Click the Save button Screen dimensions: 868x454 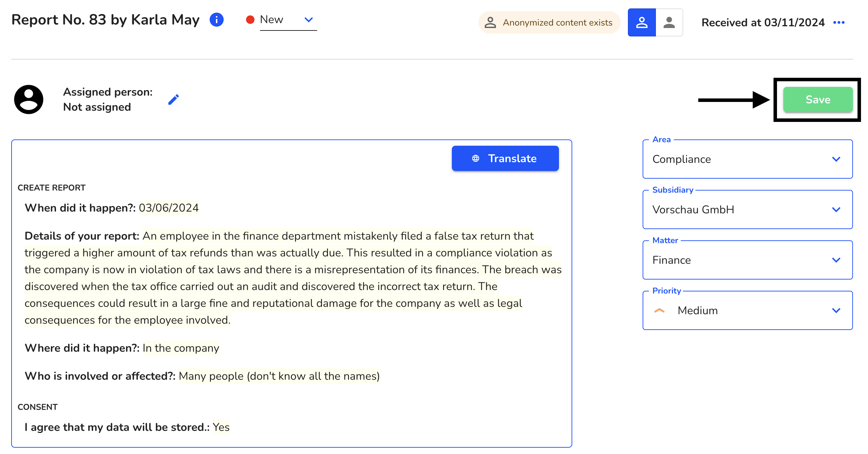pyautogui.click(x=818, y=99)
